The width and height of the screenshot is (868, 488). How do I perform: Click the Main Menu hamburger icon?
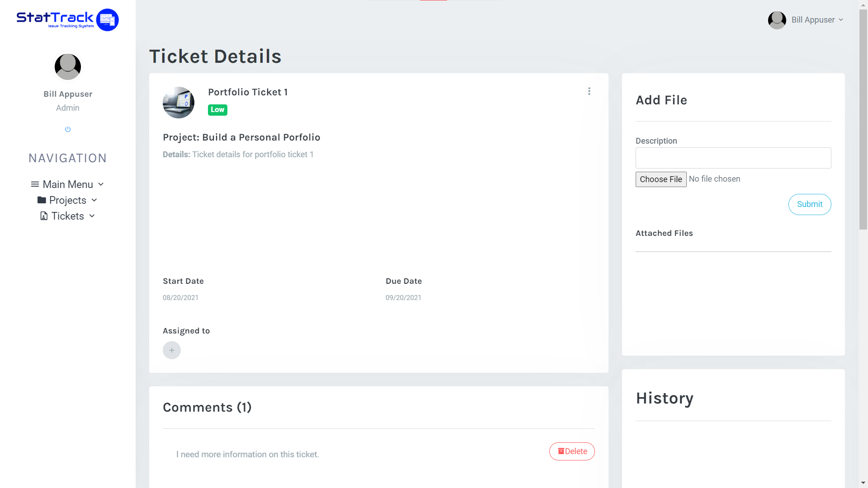click(x=35, y=184)
